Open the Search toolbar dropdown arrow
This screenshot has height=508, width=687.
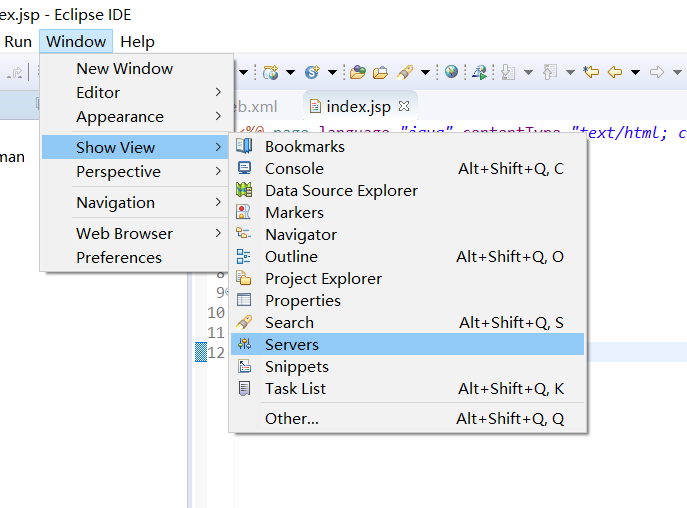click(x=425, y=72)
